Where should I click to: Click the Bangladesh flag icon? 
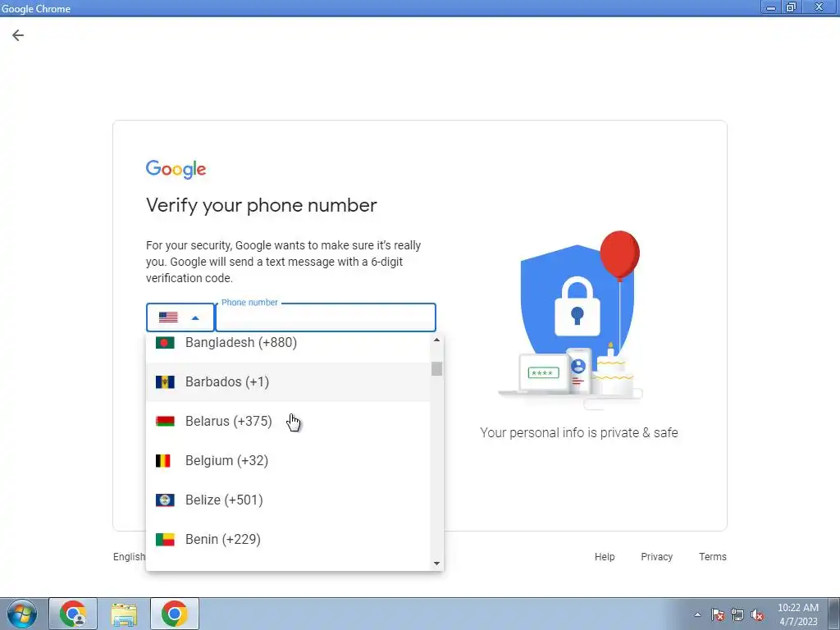(x=165, y=342)
